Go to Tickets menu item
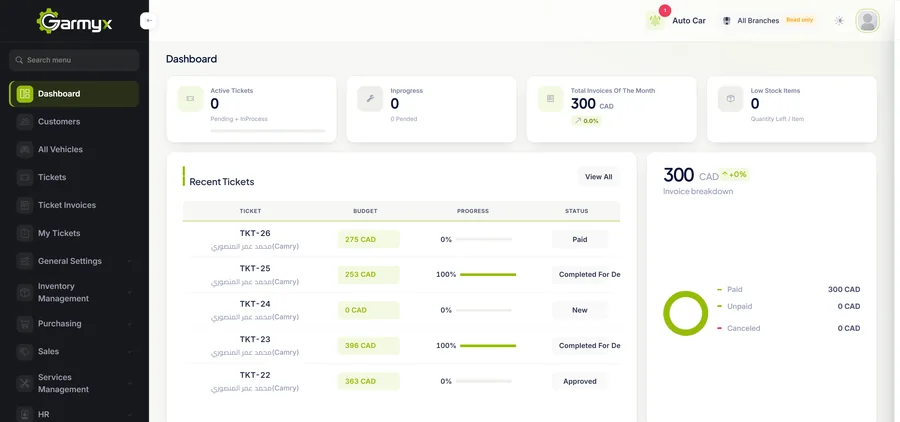The width and height of the screenshot is (900, 422). pyautogui.click(x=74, y=177)
